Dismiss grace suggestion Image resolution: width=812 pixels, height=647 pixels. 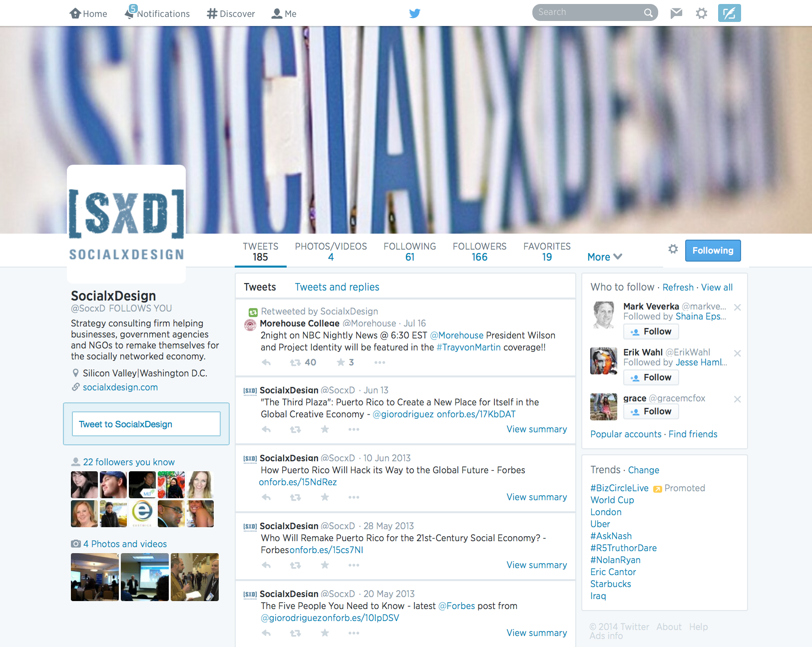pos(737,399)
